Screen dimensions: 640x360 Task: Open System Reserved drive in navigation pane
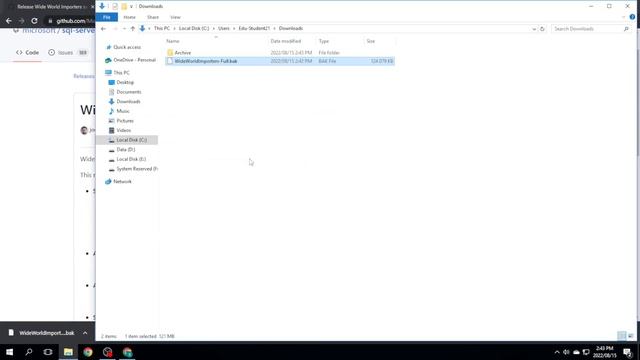tap(137, 169)
